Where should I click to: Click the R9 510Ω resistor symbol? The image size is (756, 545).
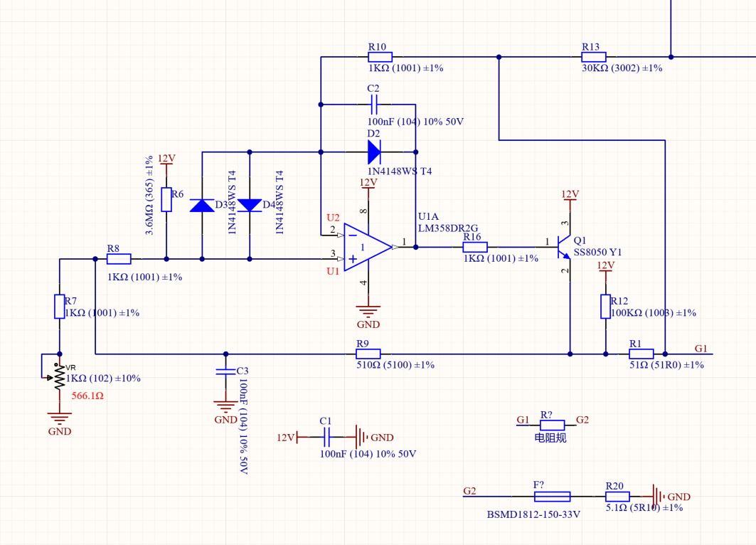click(x=368, y=354)
